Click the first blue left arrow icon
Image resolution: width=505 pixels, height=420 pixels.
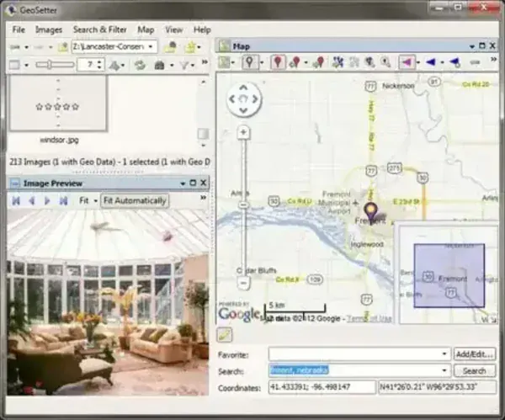pos(431,62)
